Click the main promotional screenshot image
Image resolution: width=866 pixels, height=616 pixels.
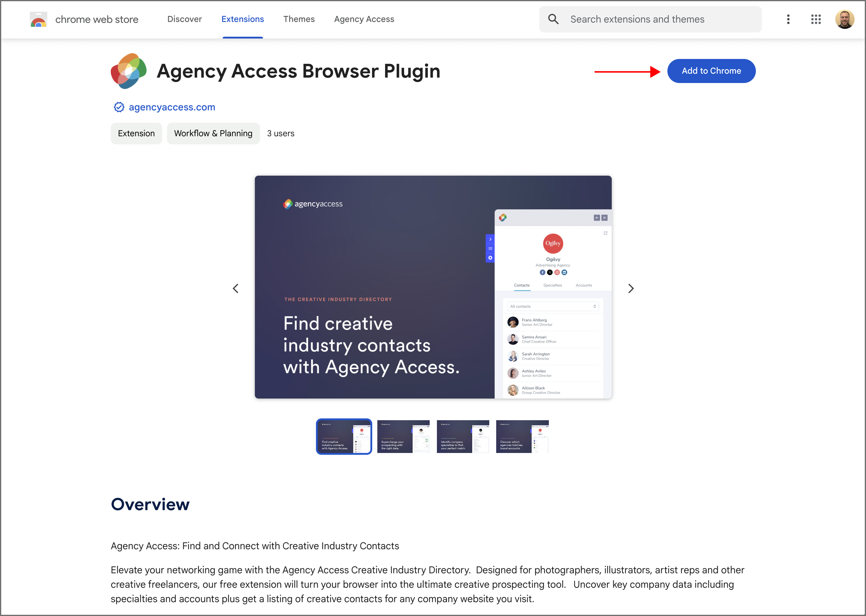433,287
